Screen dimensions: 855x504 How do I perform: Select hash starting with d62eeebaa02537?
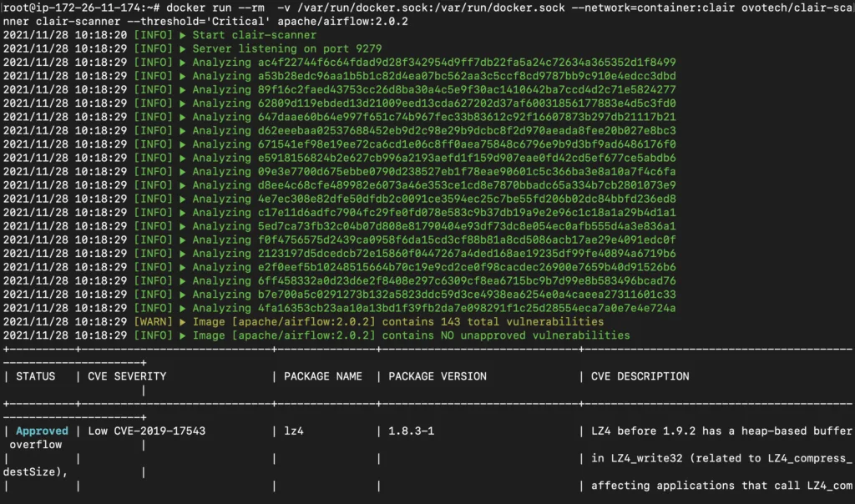point(467,130)
